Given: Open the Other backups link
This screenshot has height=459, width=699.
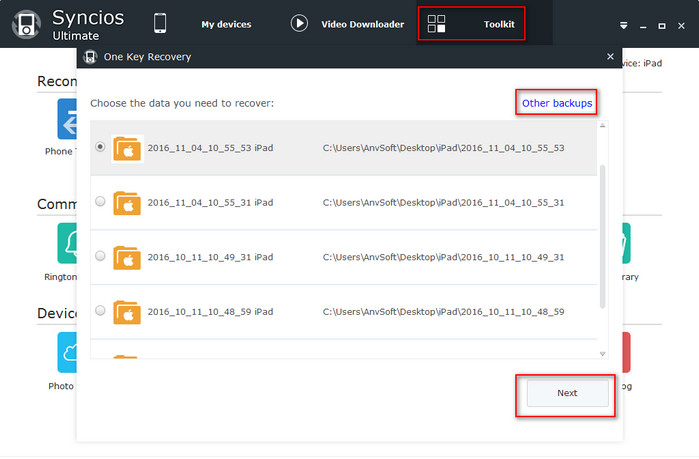Looking at the screenshot, I should (x=557, y=103).
